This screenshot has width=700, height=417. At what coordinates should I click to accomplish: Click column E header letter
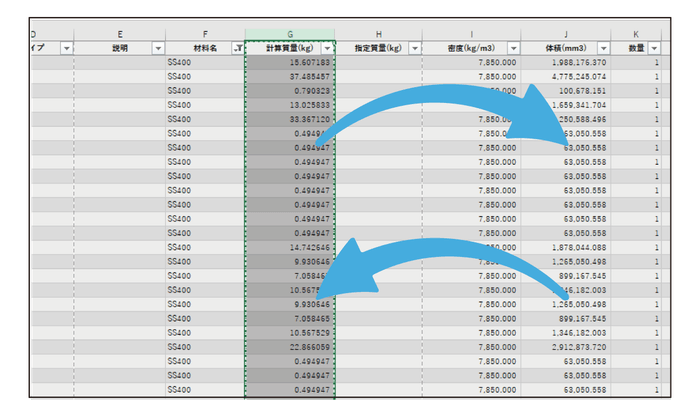pyautogui.click(x=120, y=34)
